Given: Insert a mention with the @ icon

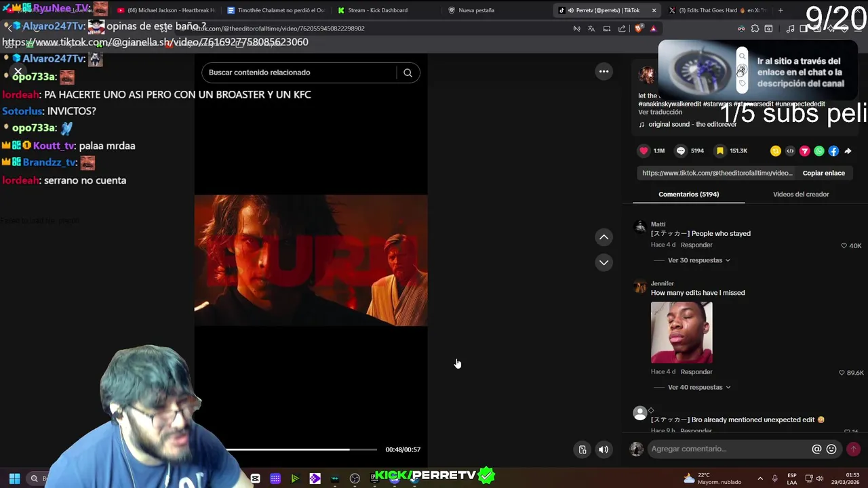Looking at the screenshot, I should [x=816, y=449].
